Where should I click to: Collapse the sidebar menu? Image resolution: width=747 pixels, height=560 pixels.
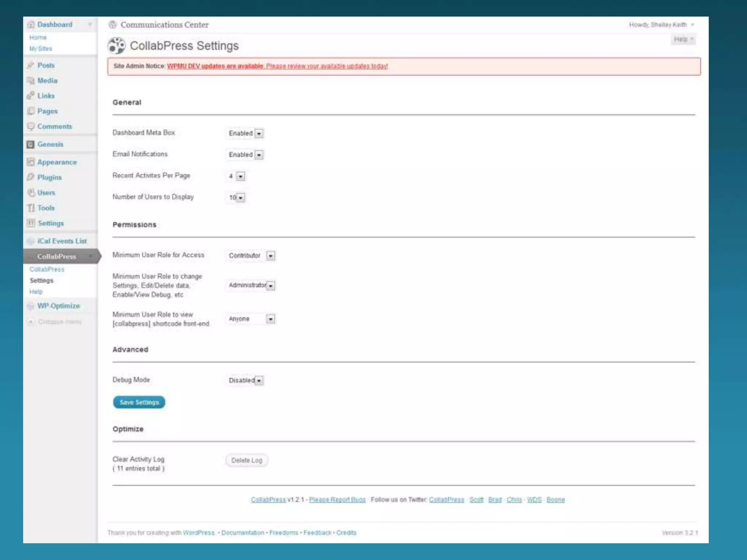tap(59, 322)
